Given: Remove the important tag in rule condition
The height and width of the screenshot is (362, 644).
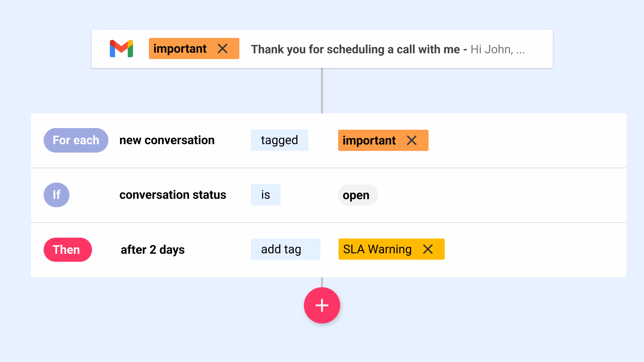Looking at the screenshot, I should tap(412, 140).
